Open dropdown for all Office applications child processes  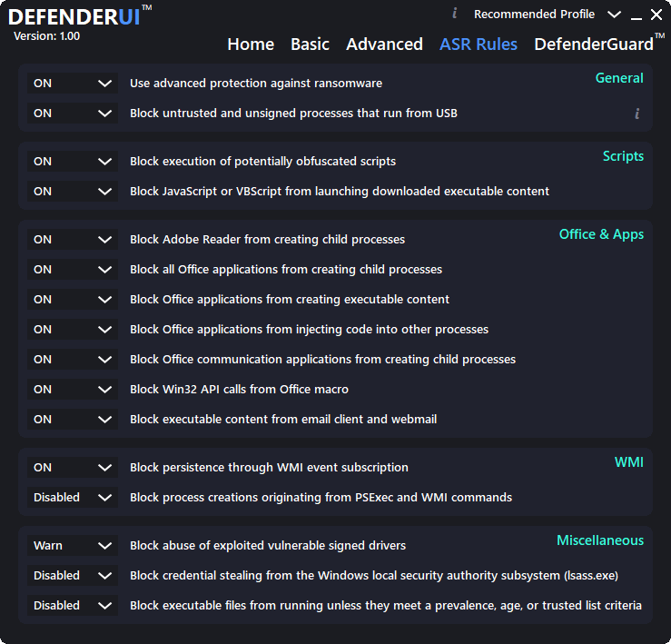coord(73,270)
